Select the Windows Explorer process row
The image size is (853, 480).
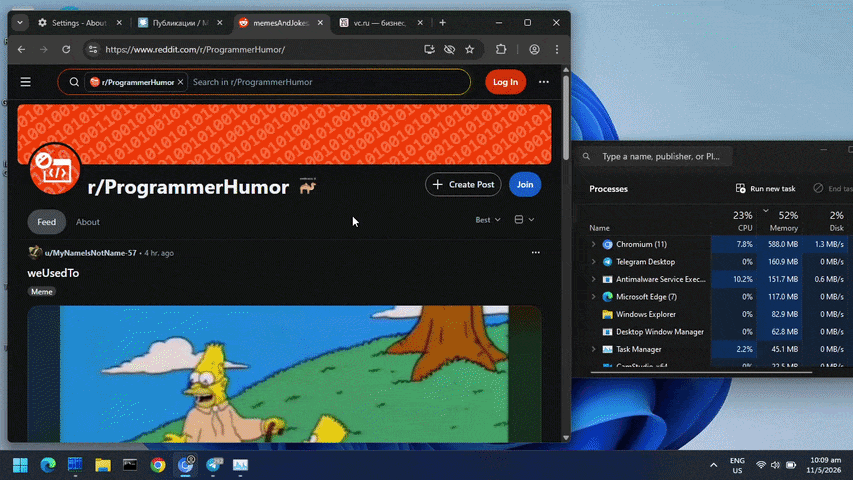pyautogui.click(x=716, y=315)
